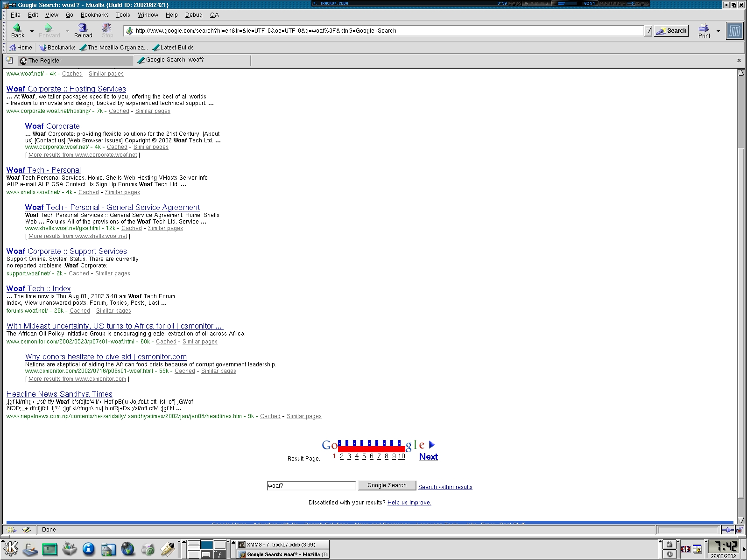Click the new tab button at tab bar left

pyautogui.click(x=9, y=60)
